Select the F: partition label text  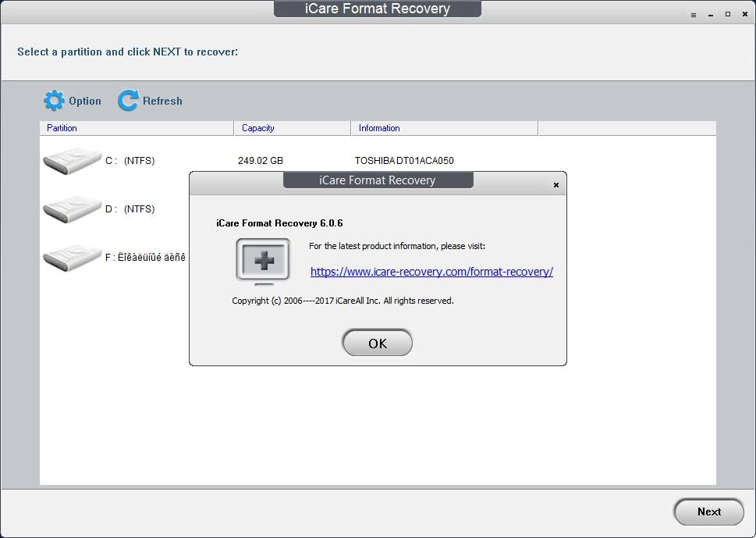145,257
